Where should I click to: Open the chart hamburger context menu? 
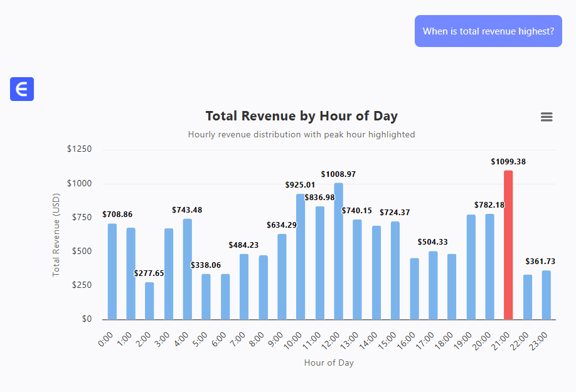click(x=547, y=117)
